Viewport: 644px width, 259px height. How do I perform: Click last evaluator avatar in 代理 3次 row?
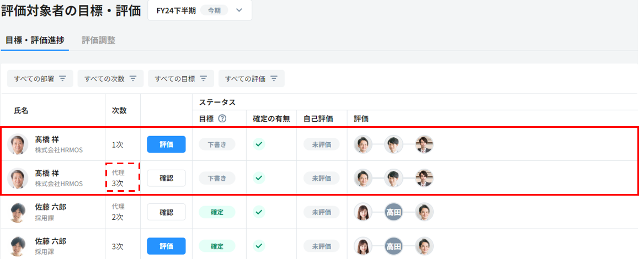point(424,178)
